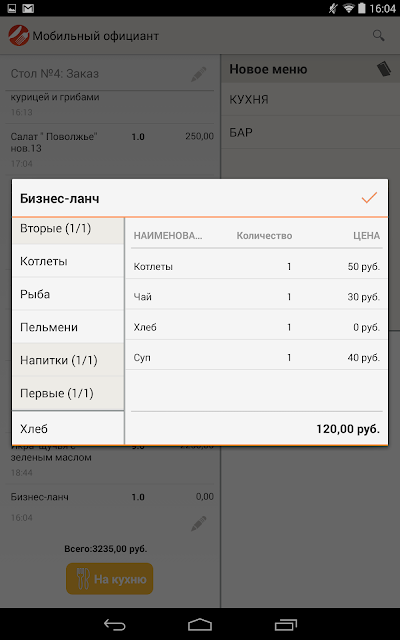The width and height of the screenshot is (400, 640).
Task: Send the order with the На кухню button
Action: coord(109,579)
